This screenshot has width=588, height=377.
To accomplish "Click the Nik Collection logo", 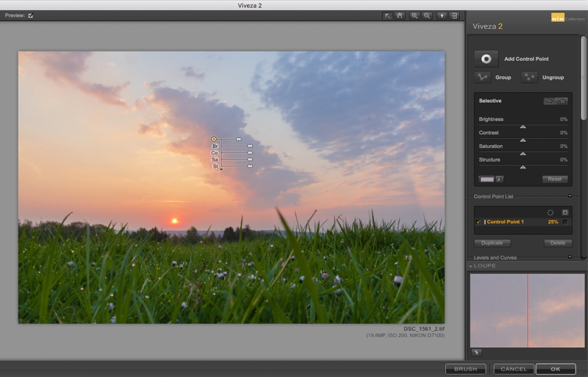I will (568, 18).
